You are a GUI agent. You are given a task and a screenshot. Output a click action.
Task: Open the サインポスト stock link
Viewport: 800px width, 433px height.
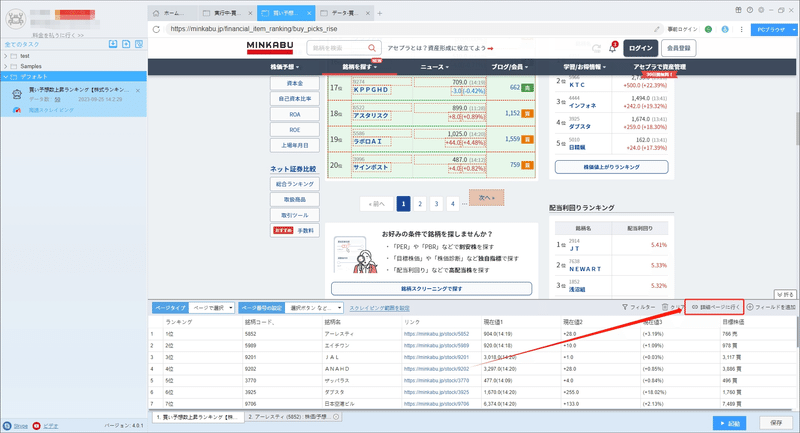coord(371,167)
